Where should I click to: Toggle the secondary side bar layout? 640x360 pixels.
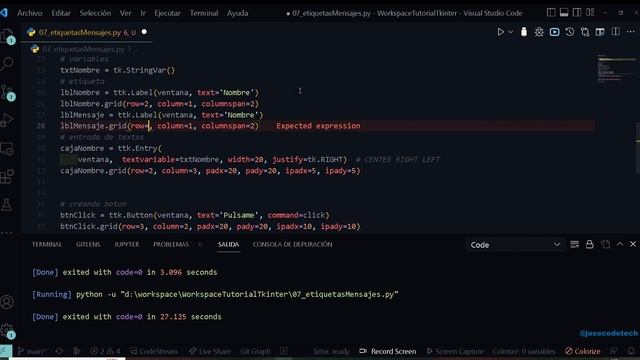coord(577,13)
